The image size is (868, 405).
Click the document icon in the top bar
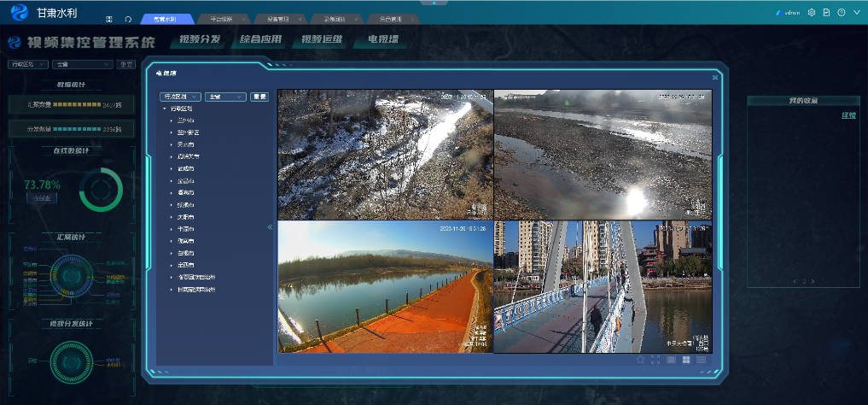(826, 13)
